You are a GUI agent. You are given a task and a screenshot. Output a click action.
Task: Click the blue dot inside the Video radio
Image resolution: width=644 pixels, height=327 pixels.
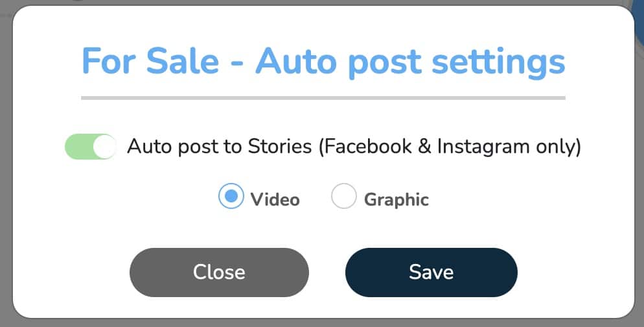pyautogui.click(x=231, y=196)
